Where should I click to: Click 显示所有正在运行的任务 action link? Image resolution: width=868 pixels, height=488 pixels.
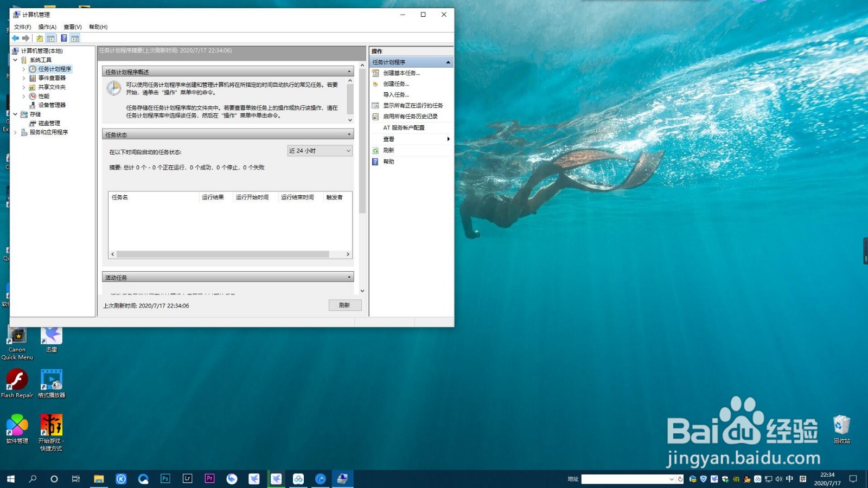click(413, 106)
